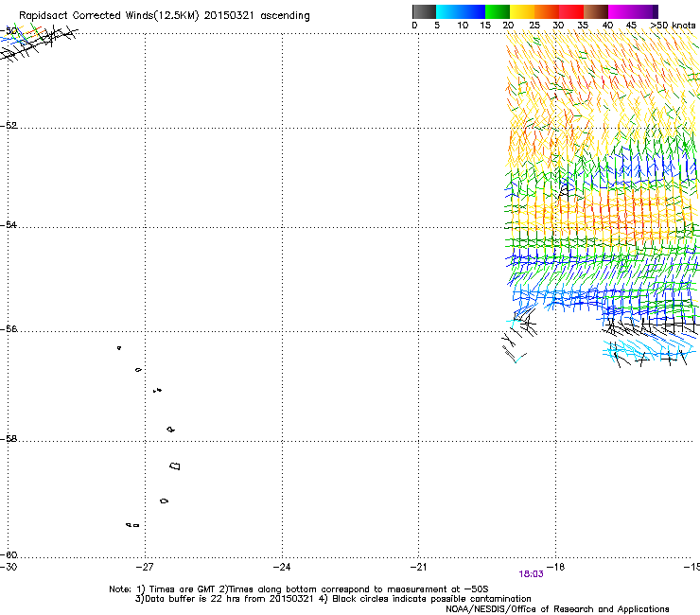Viewport: 700px width, 615px height.
Task: Click the '-52' latitude axis label
Action: [x=9, y=126]
